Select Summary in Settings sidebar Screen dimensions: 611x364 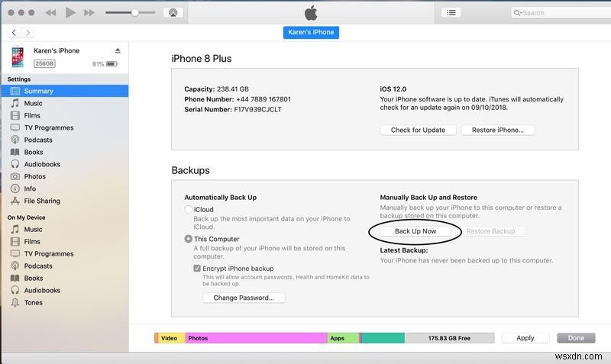point(65,91)
